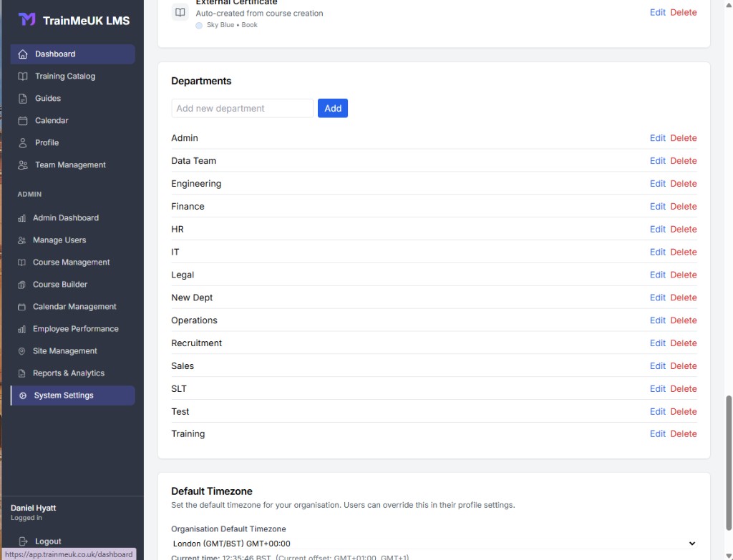Click the blue Add department button
This screenshot has width=733, height=560.
[x=333, y=109]
